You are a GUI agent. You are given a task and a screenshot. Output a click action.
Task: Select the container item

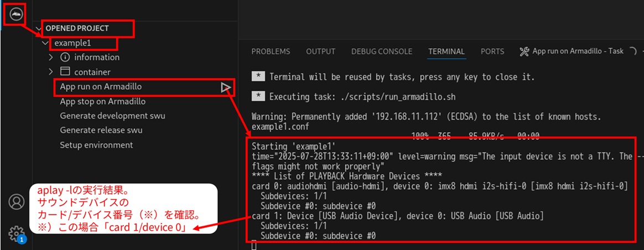[x=92, y=72]
